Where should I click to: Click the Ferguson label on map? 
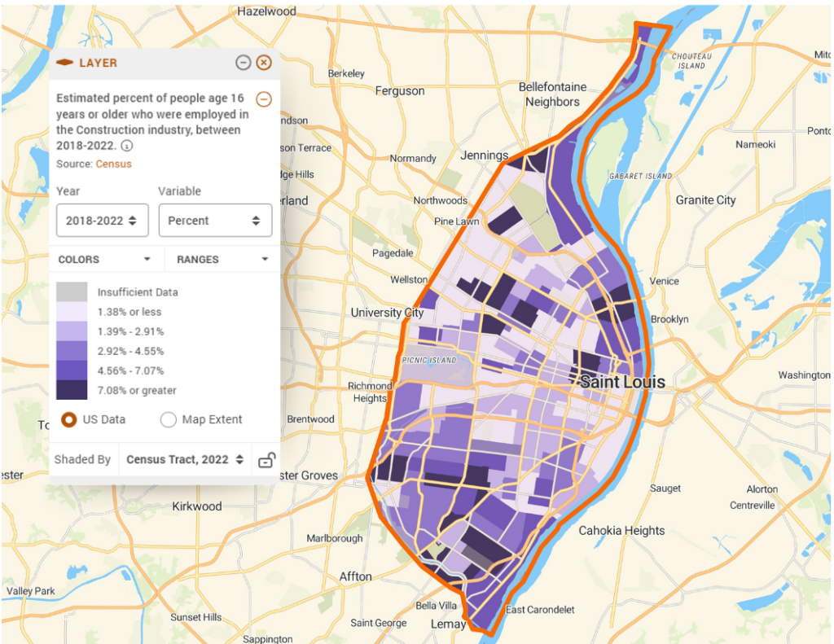[x=399, y=91]
